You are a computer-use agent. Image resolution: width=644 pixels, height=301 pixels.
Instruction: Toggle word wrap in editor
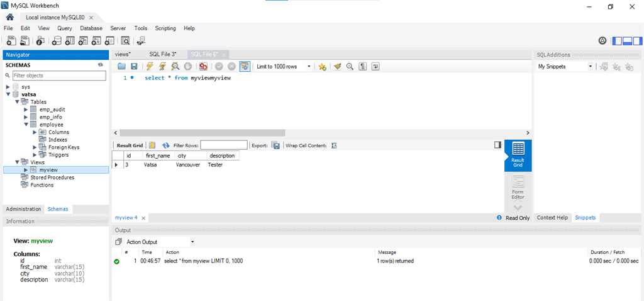pos(375,66)
